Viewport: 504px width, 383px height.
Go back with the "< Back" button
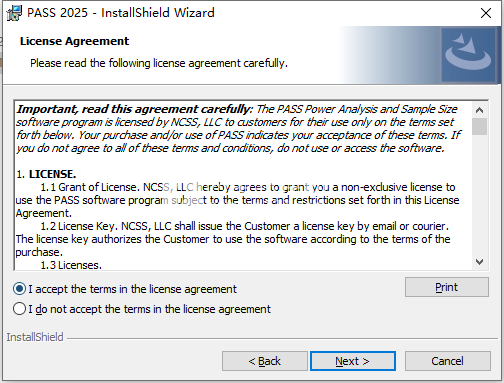tap(265, 361)
